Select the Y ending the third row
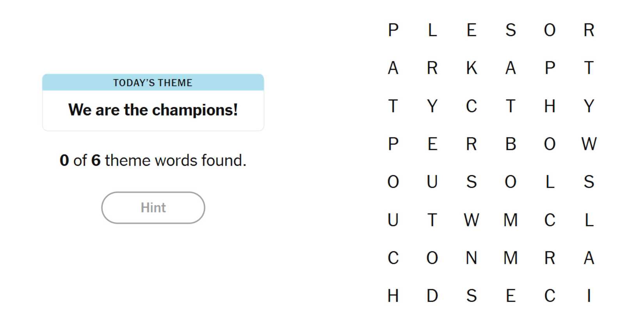Screen dimensions: 644x322 [x=589, y=106]
